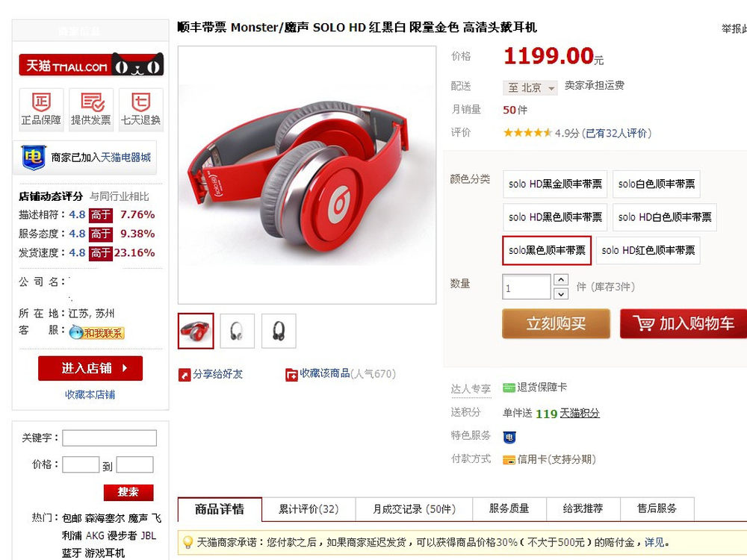Click the 分享给好友 share icon
747x560 pixels.
pos(184,375)
